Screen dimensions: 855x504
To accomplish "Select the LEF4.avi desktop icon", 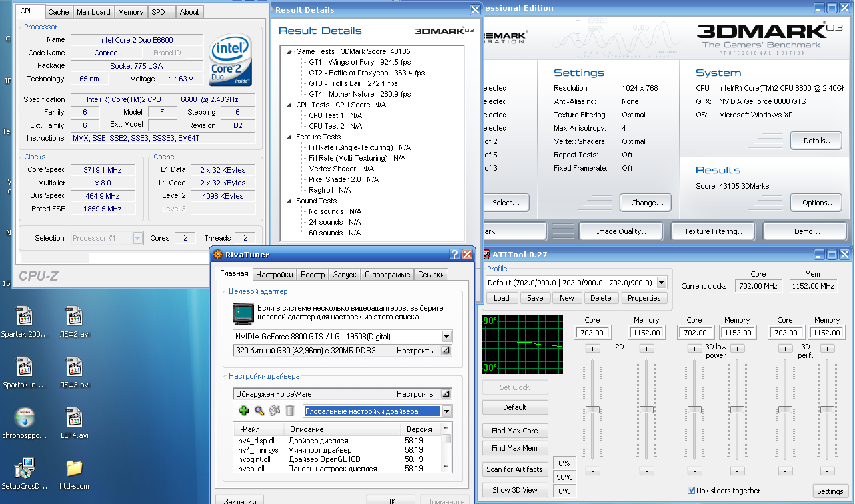I will (x=74, y=418).
